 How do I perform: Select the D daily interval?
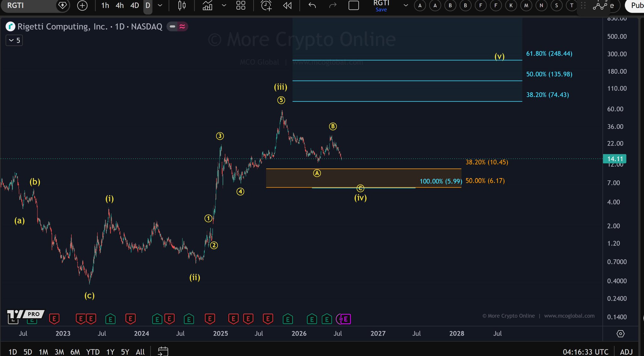pos(148,5)
